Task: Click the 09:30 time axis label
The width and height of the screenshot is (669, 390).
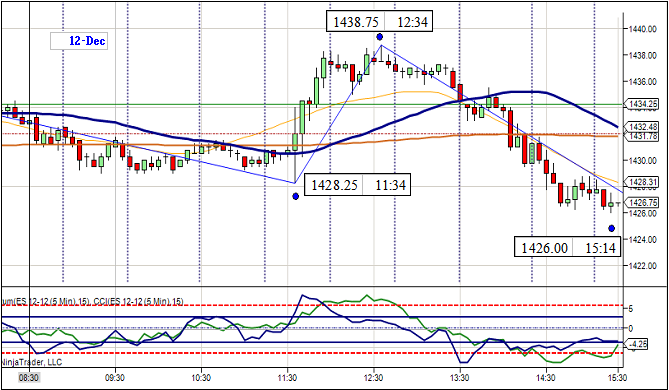Action: click(x=115, y=378)
